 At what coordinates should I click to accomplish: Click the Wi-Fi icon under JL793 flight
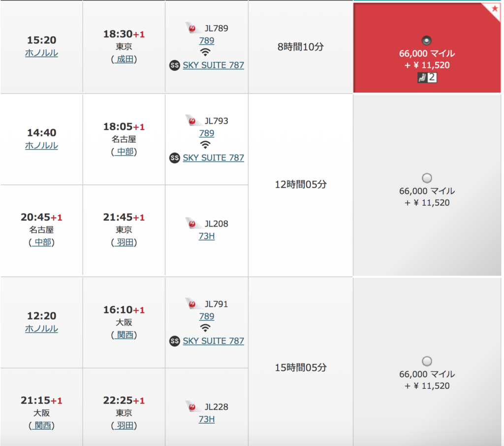[205, 145]
